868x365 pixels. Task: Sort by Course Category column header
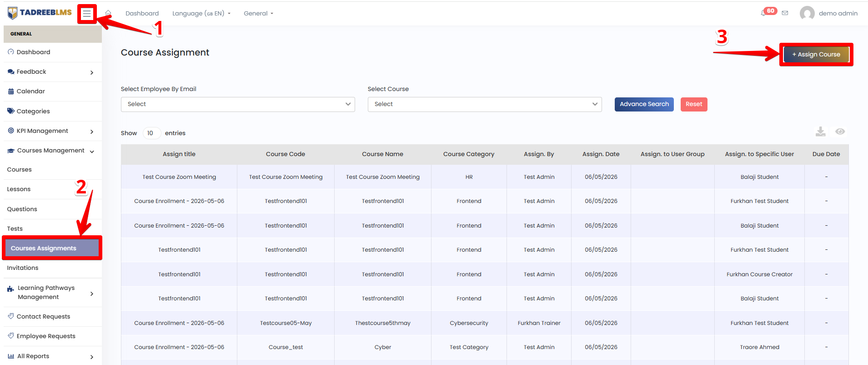(x=469, y=154)
